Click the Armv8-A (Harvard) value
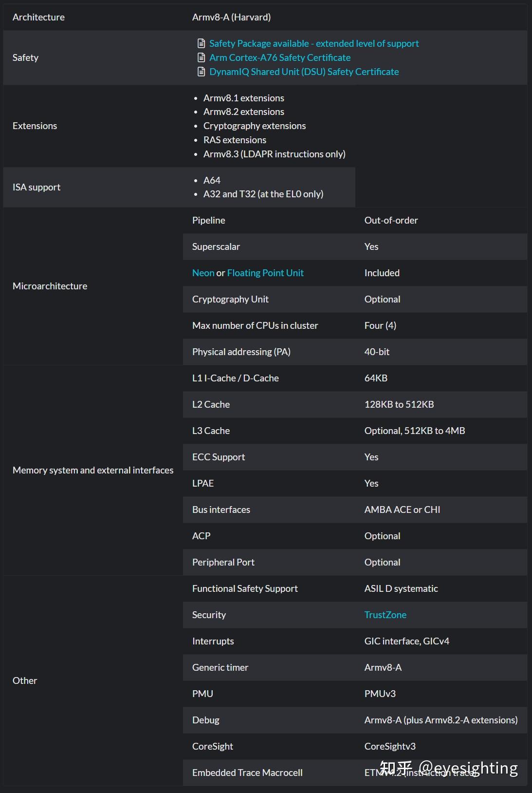532x793 pixels. [x=231, y=17]
